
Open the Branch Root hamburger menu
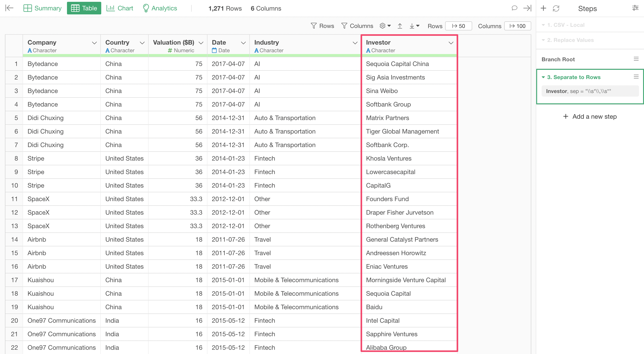click(636, 59)
